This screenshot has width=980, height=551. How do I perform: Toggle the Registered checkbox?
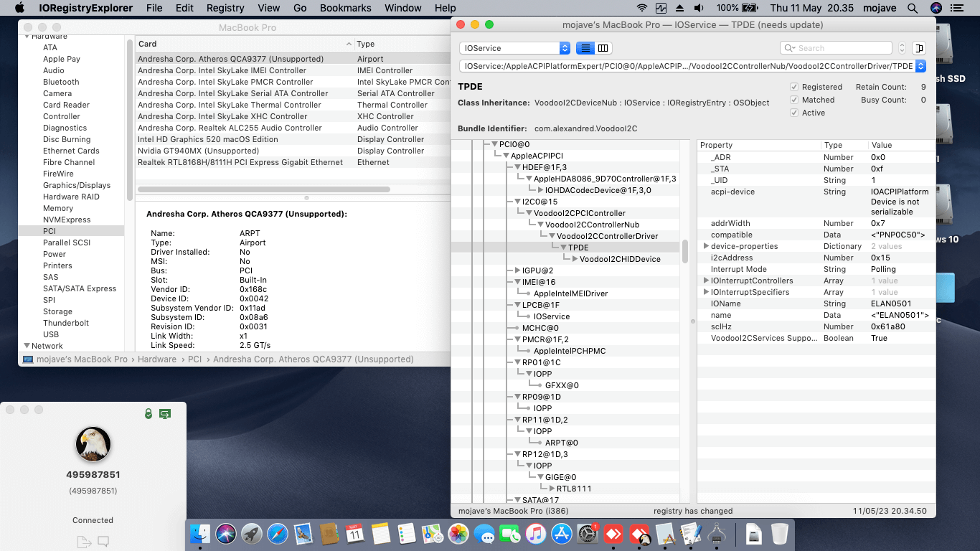pos(794,87)
